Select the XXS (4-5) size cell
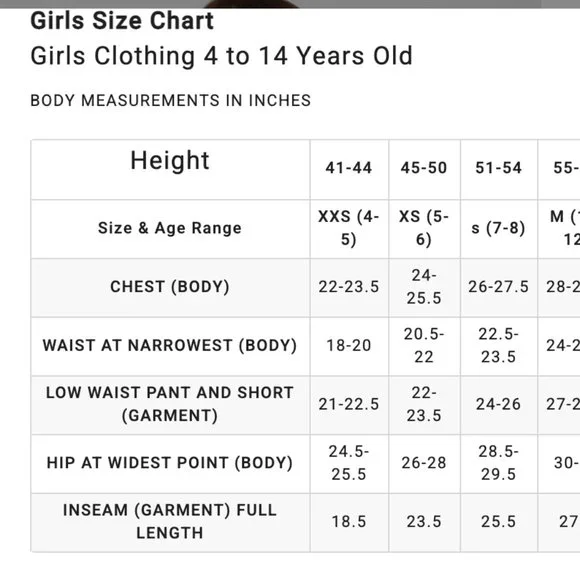This screenshot has height=580, width=580. 349,228
